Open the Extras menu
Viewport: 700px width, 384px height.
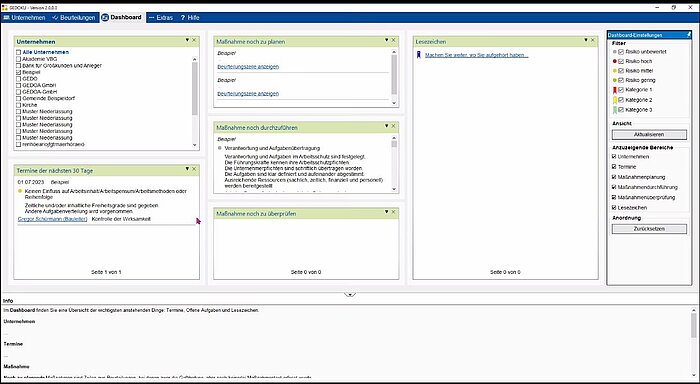point(161,18)
